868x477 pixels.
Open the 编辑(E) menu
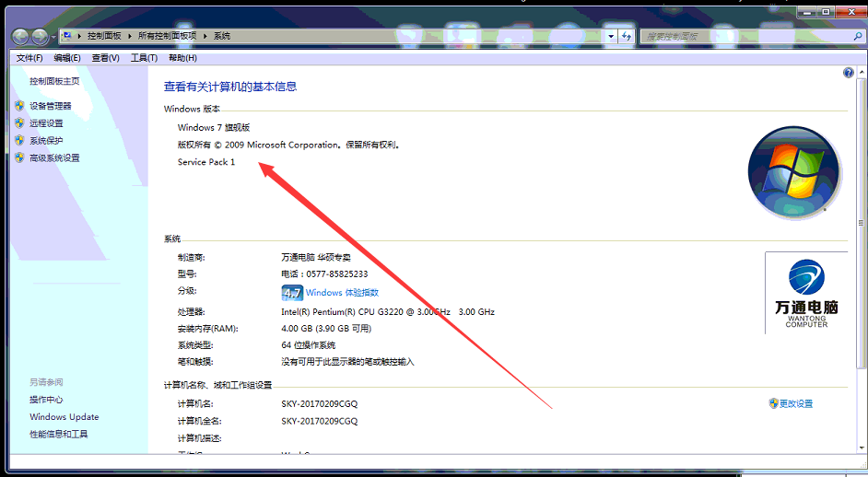pyautogui.click(x=67, y=58)
